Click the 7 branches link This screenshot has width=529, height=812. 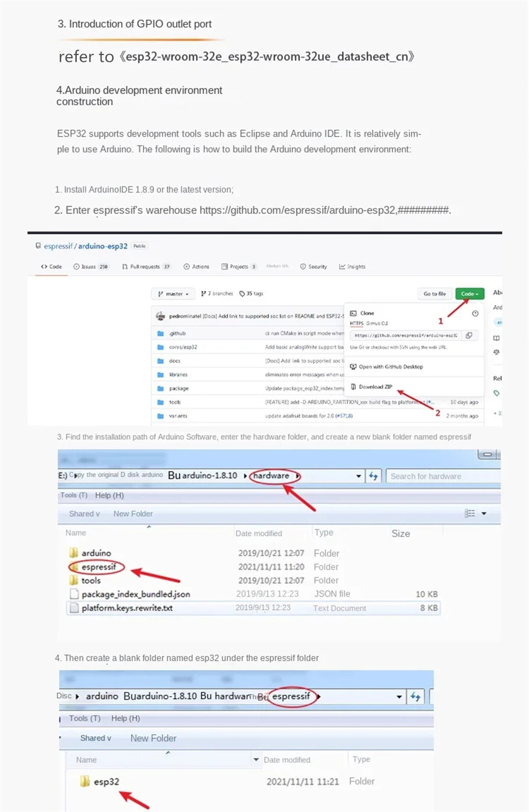(x=217, y=294)
